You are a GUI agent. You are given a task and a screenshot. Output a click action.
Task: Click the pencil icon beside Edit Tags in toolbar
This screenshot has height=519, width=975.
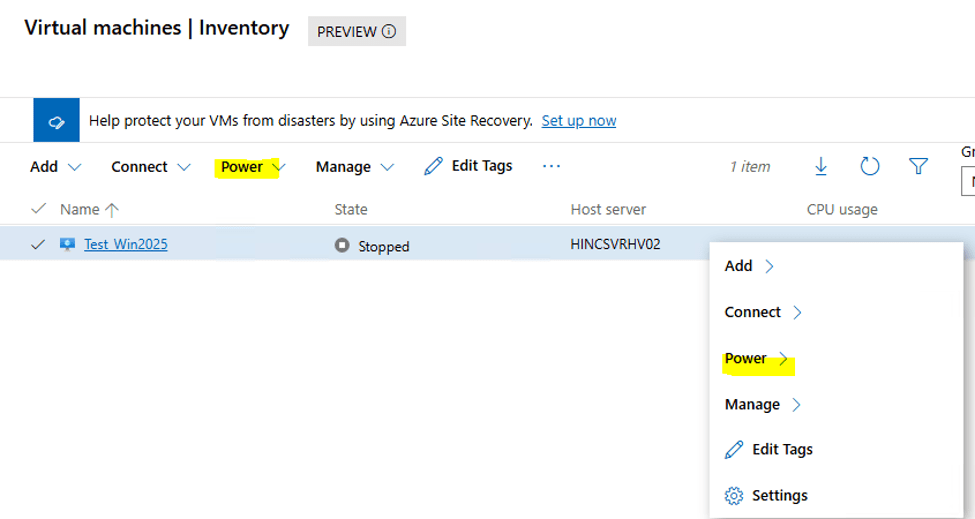(x=433, y=166)
